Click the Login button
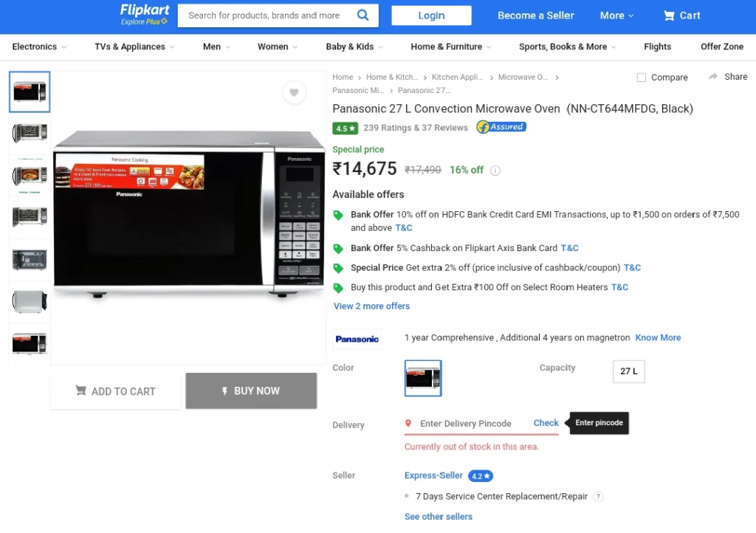The height and width of the screenshot is (533, 756). 431,16
